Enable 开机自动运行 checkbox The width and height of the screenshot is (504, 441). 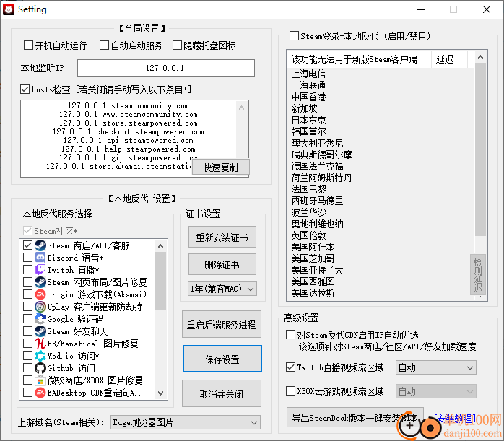(28, 45)
